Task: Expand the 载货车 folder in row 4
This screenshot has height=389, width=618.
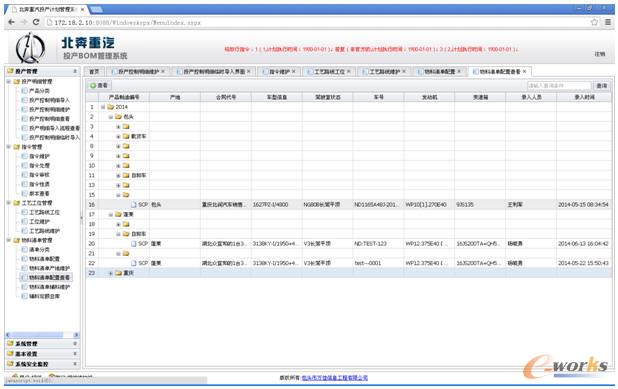Action: [118, 136]
